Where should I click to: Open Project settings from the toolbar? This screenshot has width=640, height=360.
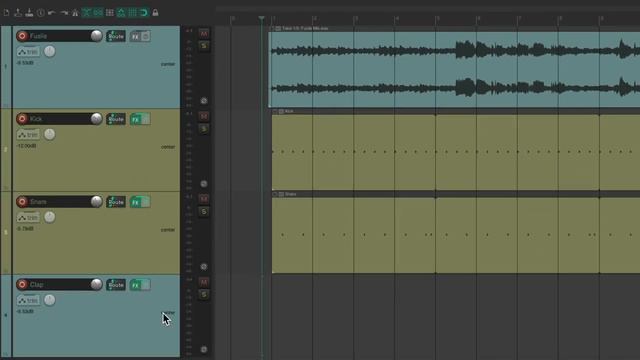click(x=41, y=13)
